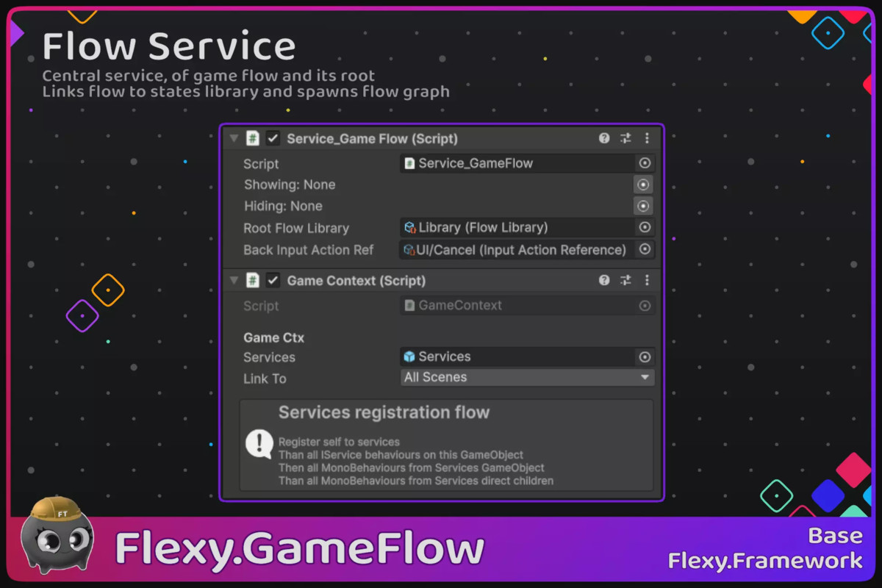
Task: Collapse the Game Context component foldout
Action: (234, 281)
